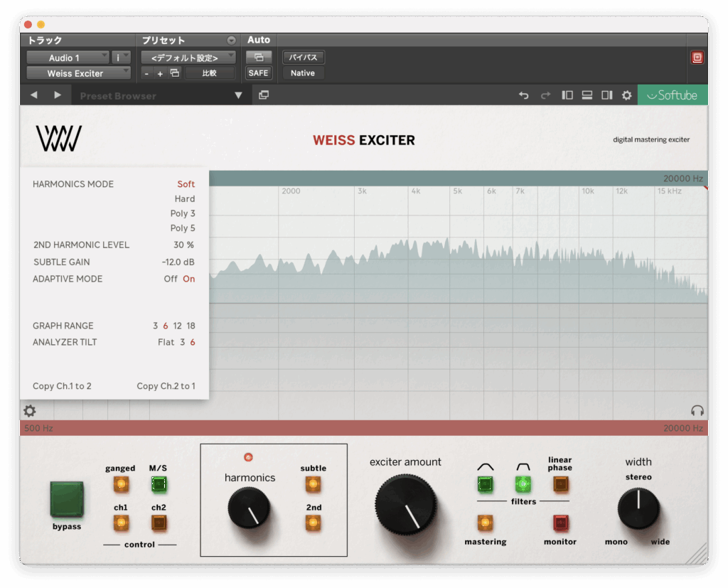
Task: Enable the steep shelf filter button
Action: tap(523, 484)
